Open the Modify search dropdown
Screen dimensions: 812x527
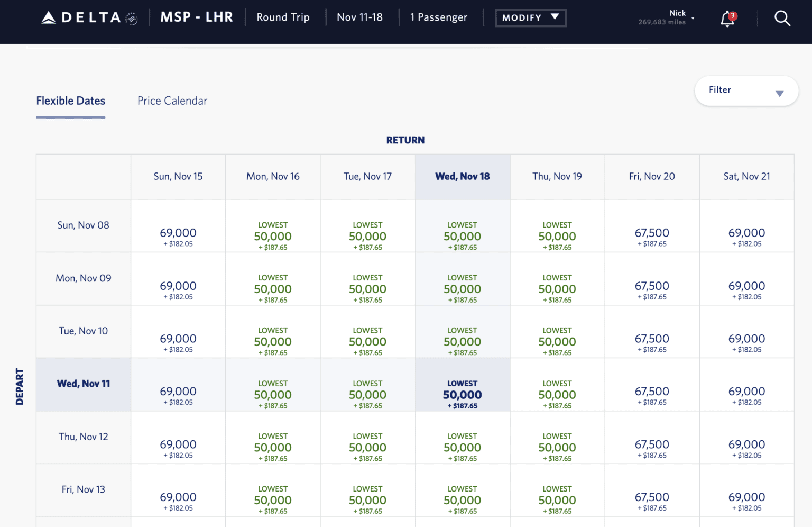click(530, 17)
